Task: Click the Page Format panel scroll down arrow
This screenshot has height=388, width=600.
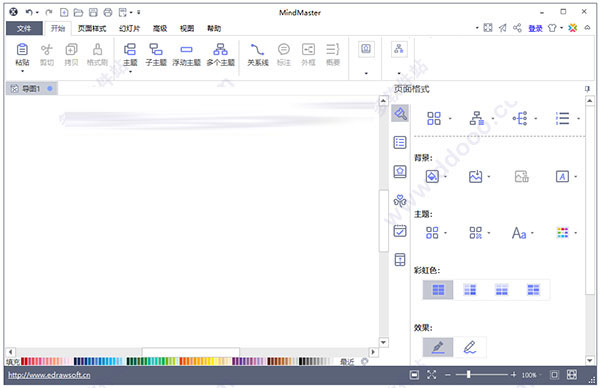Action: coord(590,360)
